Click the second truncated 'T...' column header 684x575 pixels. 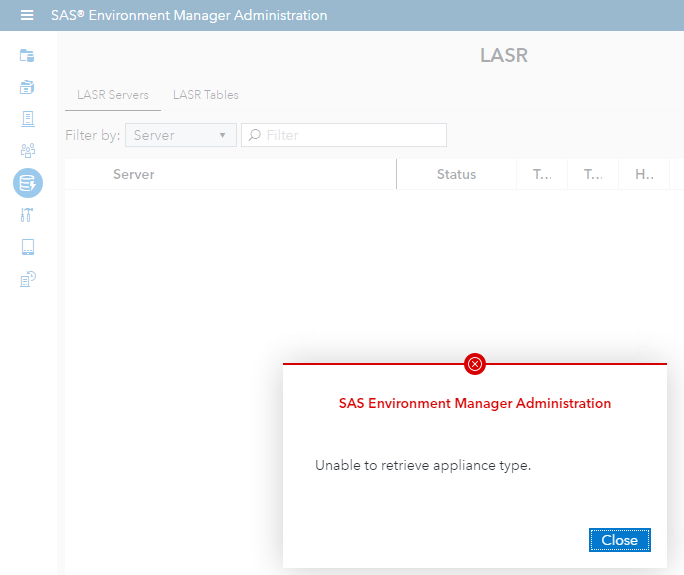(x=593, y=174)
